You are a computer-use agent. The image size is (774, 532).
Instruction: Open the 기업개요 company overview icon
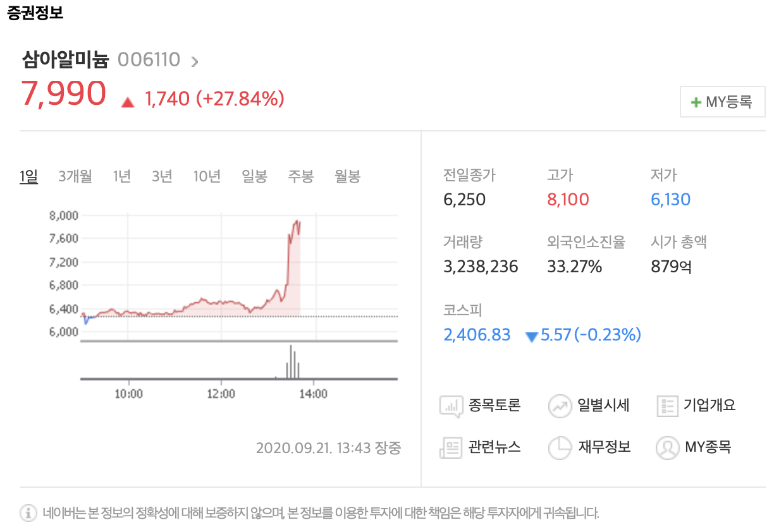(x=668, y=406)
